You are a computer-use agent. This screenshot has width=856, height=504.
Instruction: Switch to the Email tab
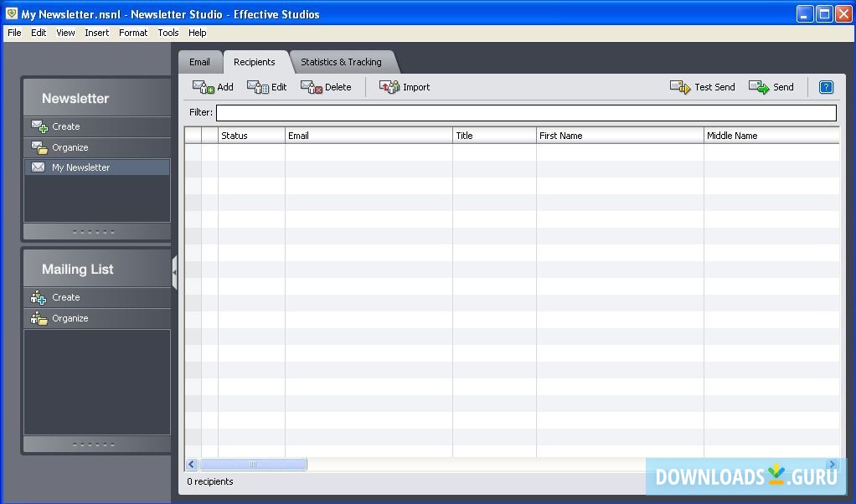200,62
